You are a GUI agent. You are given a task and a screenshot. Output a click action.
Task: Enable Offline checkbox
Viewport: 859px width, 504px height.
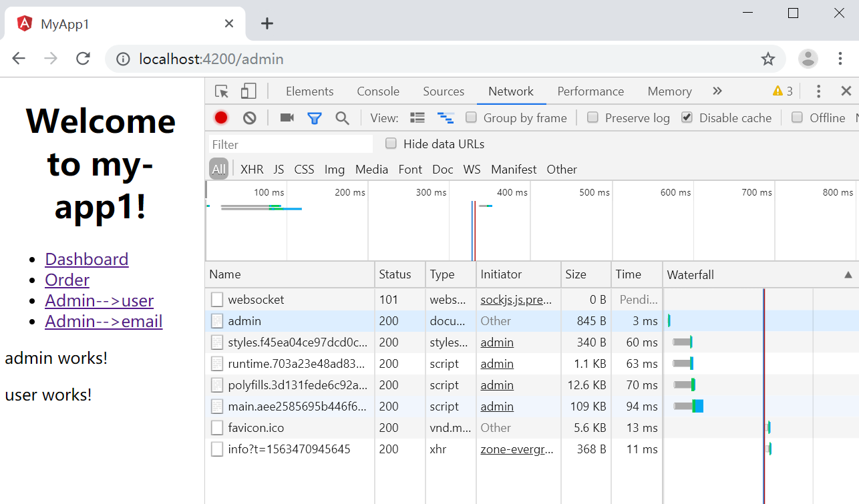pos(797,117)
